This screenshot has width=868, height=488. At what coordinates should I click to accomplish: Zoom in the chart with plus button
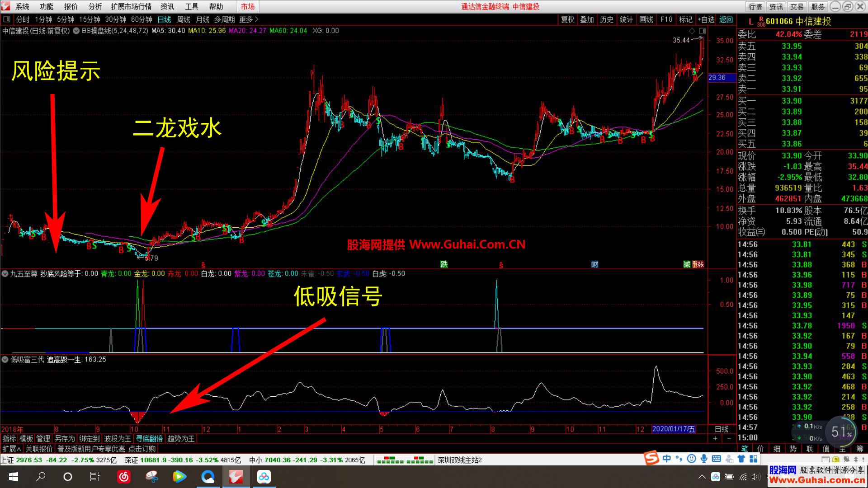pos(715,438)
